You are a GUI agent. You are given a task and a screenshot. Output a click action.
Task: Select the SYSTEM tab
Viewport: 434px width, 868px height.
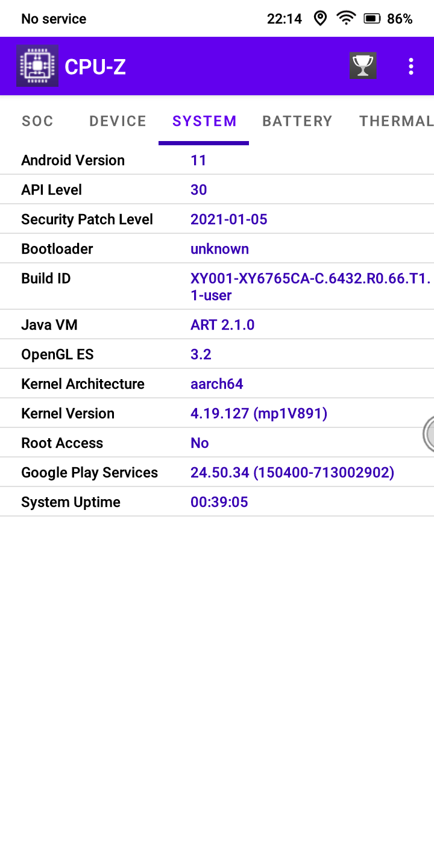coord(204,121)
